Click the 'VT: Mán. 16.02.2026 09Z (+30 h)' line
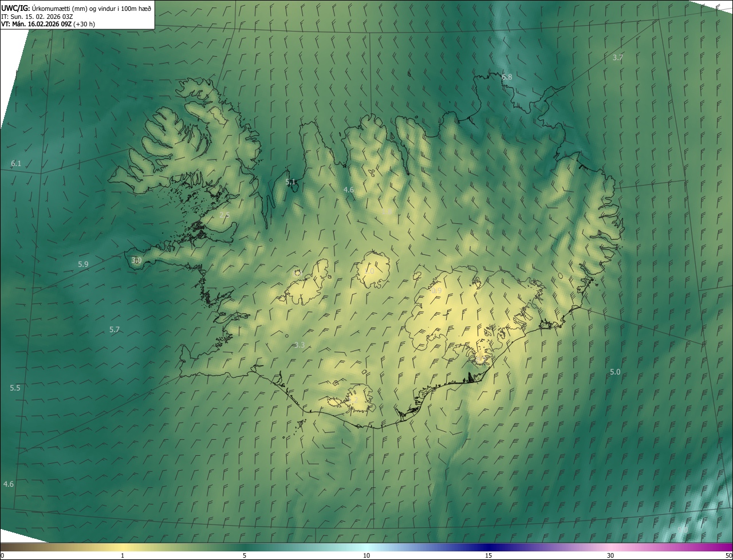Viewport: 733px width, 560px height. click(x=48, y=24)
